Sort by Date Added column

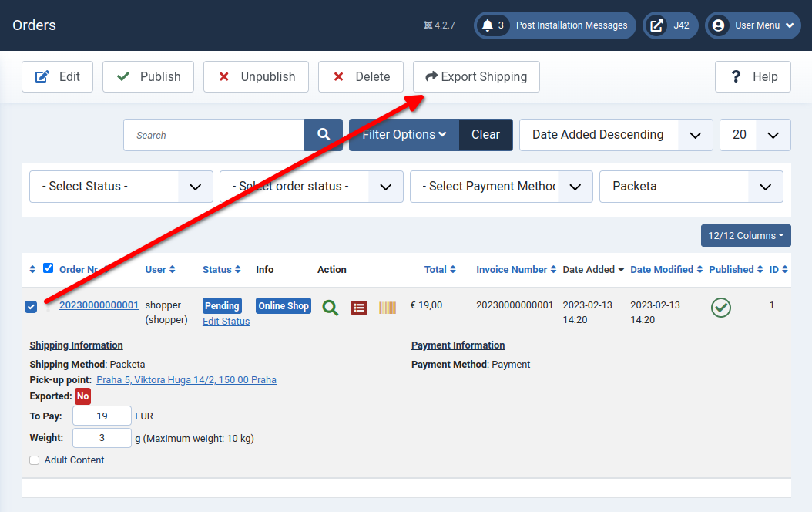[593, 269]
